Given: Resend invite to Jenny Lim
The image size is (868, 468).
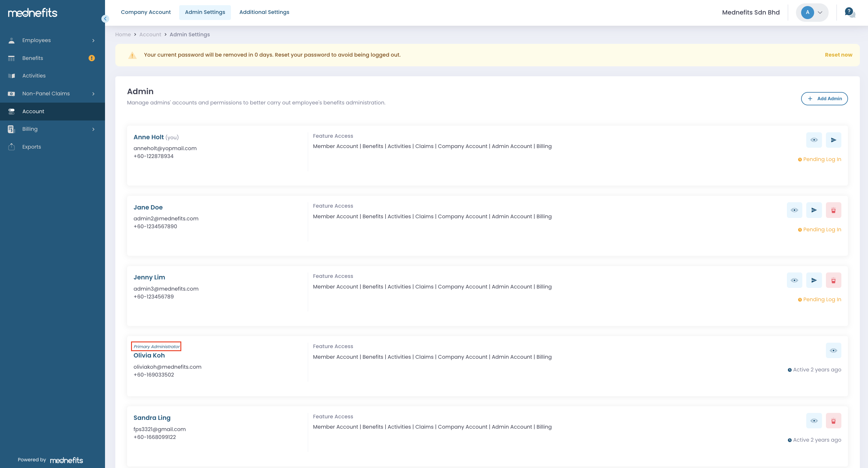Looking at the screenshot, I should pyautogui.click(x=814, y=280).
